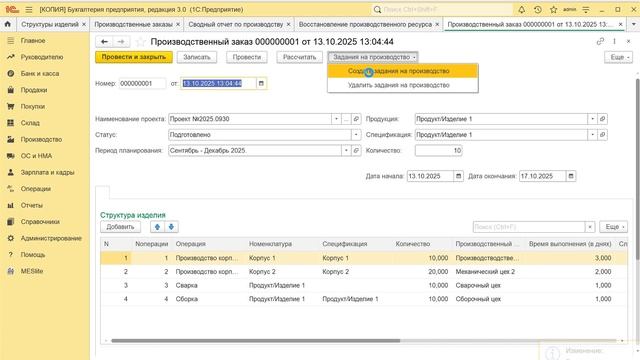Expand the Продукция dropdown arrow

click(592, 119)
